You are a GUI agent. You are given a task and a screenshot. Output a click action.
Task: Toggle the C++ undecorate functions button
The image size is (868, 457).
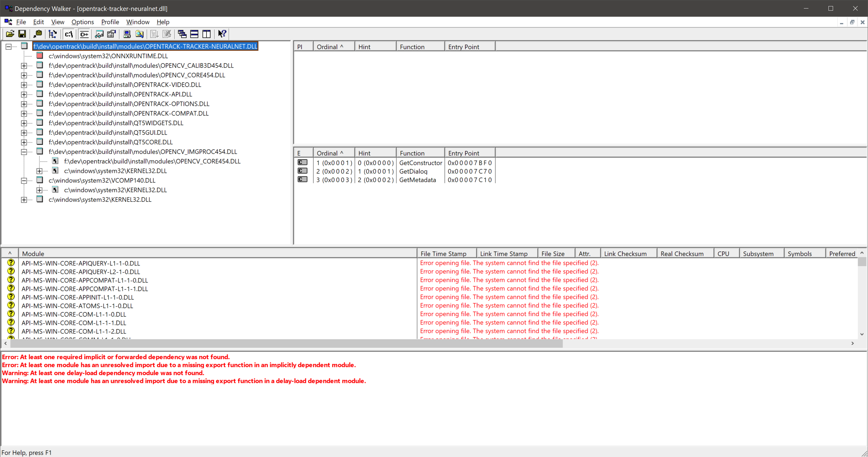84,34
